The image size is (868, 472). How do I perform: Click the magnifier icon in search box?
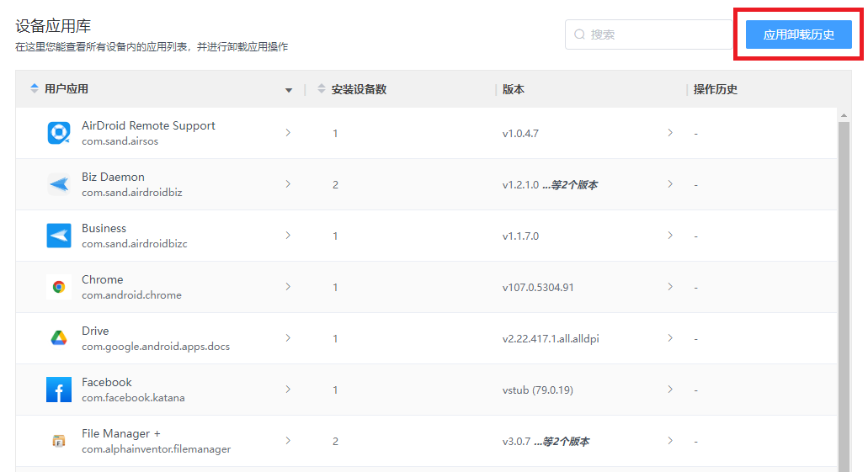[579, 34]
